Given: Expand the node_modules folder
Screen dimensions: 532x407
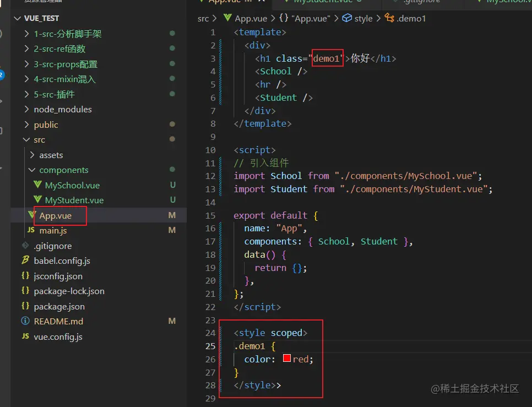Looking at the screenshot, I should coord(63,109).
